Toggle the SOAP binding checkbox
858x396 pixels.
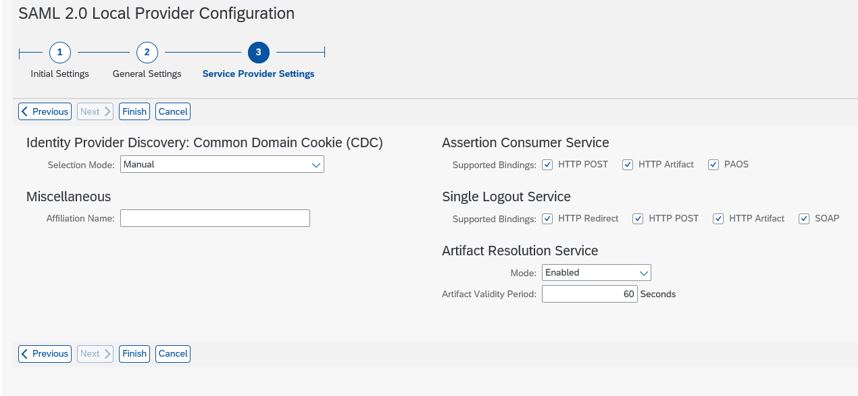pos(804,219)
